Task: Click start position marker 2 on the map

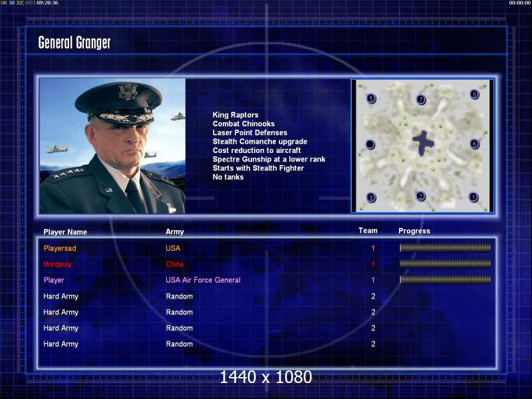Action: click(x=421, y=196)
